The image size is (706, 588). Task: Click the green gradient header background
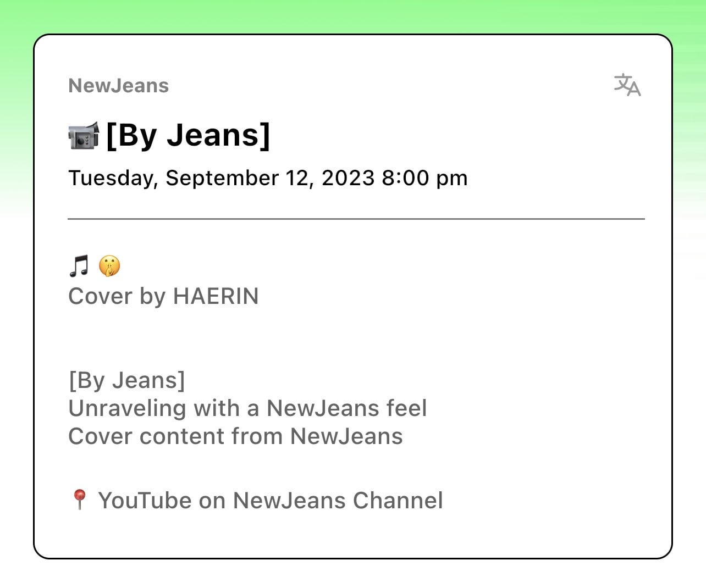tap(352, 15)
